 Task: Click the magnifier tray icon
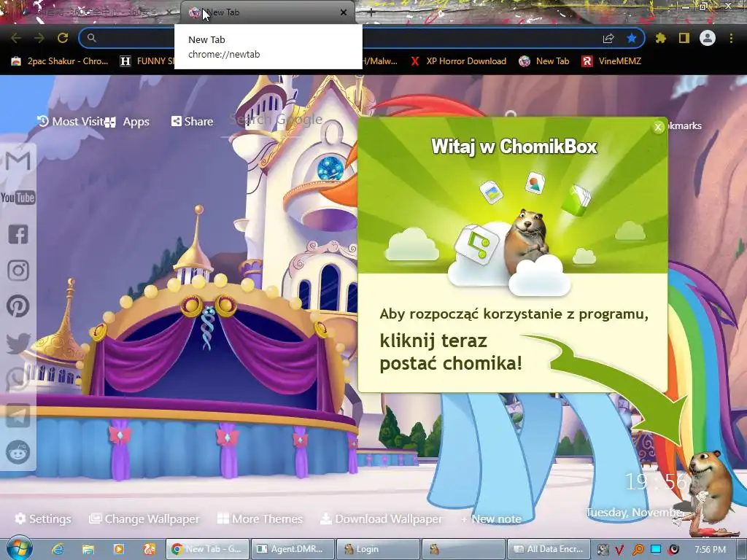tap(638, 550)
